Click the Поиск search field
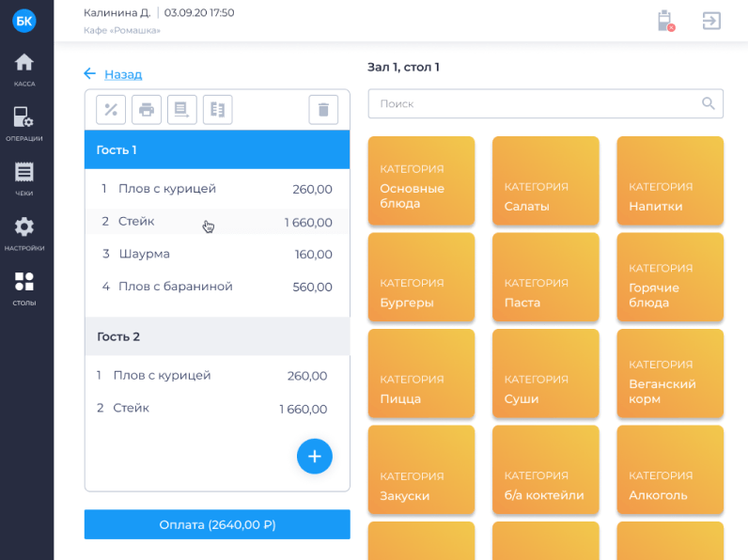Screen dimensions: 748x560 (545, 103)
